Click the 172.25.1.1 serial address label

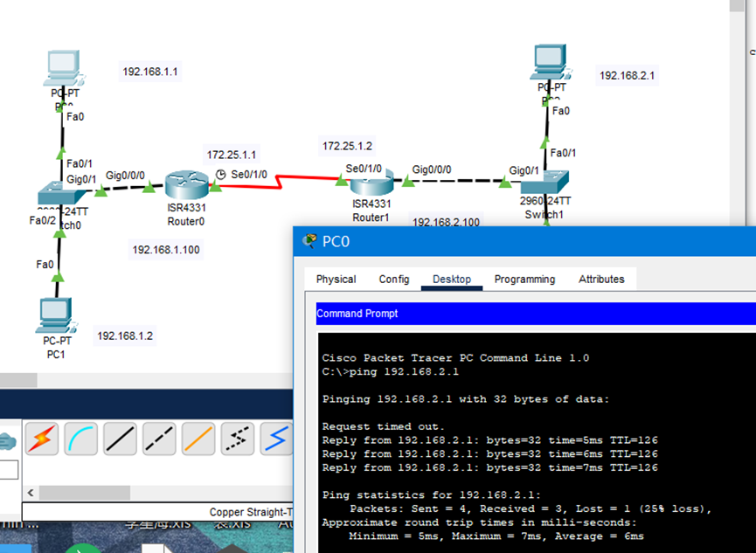(x=232, y=155)
